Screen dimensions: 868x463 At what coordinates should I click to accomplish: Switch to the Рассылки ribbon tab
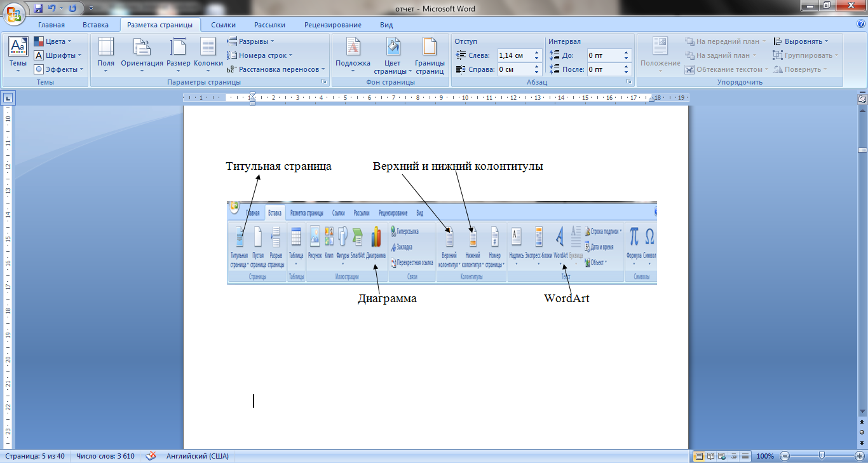click(x=269, y=25)
